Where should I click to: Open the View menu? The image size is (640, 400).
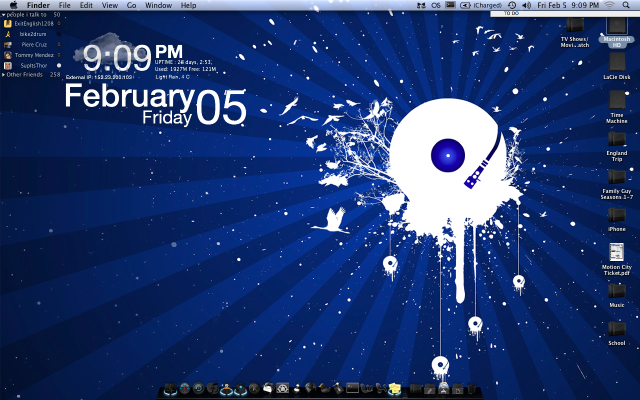[109, 5]
